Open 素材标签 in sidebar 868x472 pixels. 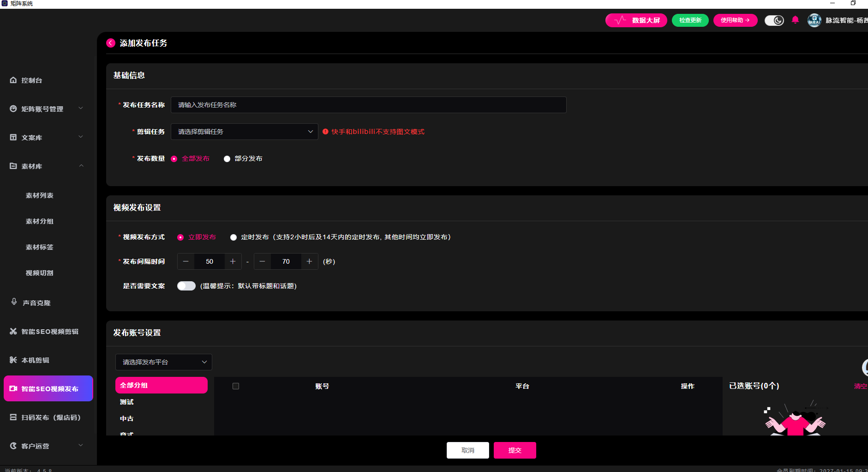(40, 247)
